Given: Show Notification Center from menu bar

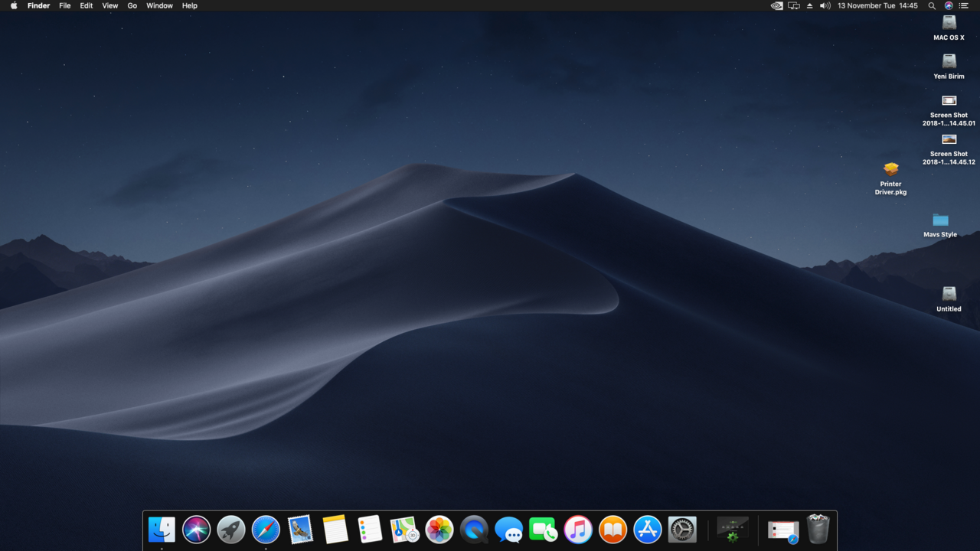Looking at the screenshot, I should (x=964, y=5).
